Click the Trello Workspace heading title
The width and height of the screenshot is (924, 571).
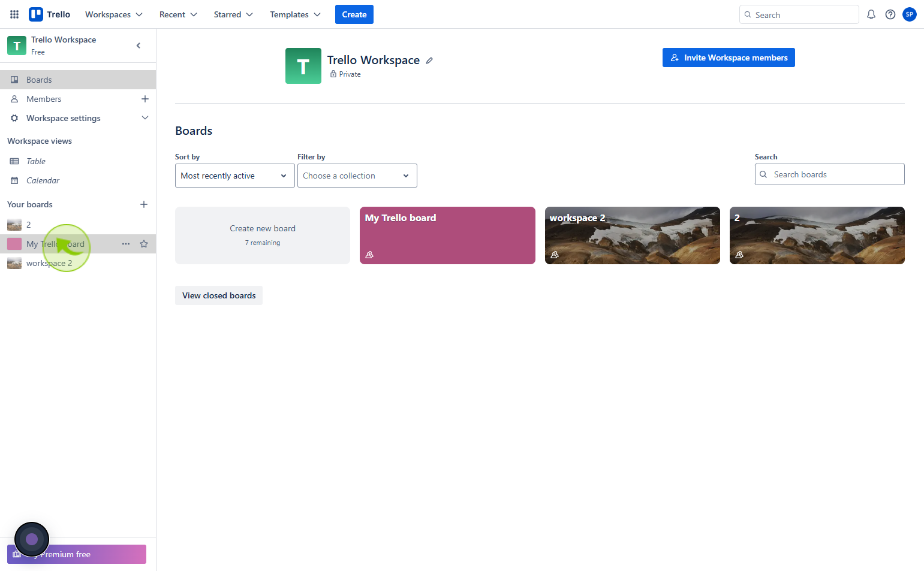click(374, 60)
